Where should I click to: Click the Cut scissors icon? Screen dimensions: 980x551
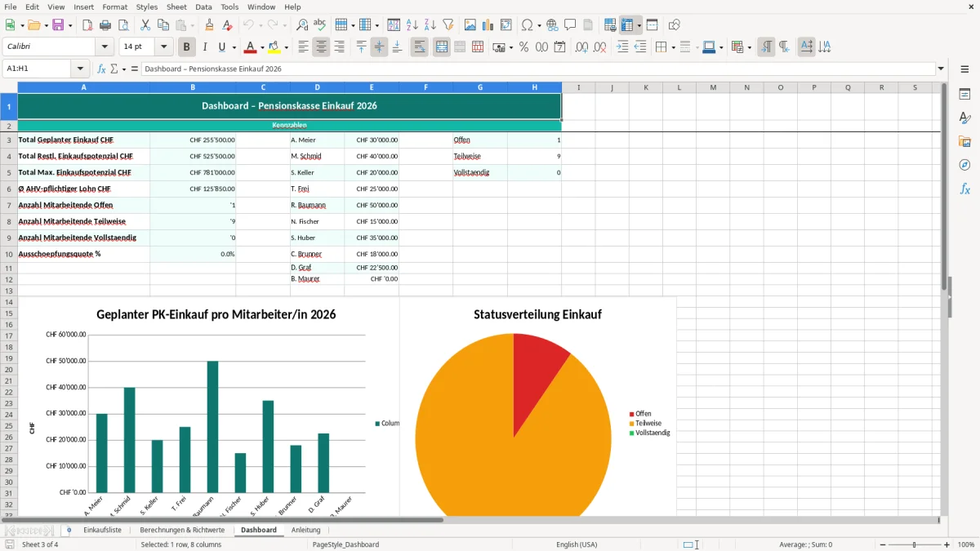[145, 25]
